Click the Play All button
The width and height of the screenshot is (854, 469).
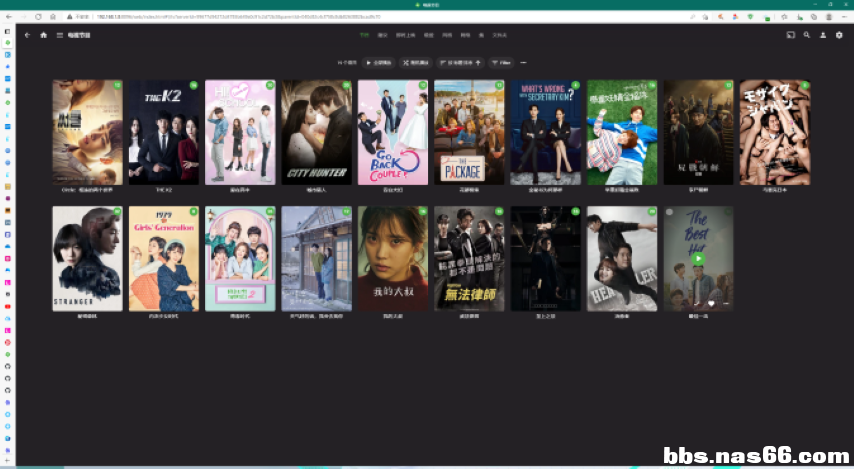[379, 63]
